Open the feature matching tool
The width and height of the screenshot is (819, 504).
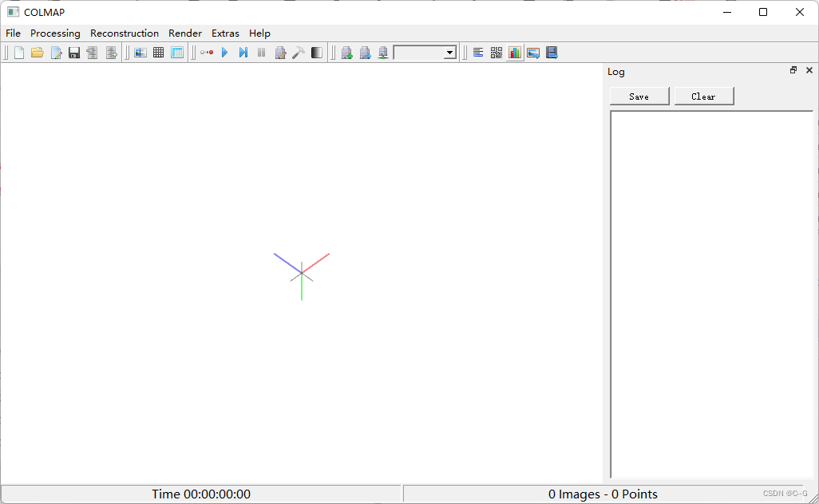click(x=158, y=52)
